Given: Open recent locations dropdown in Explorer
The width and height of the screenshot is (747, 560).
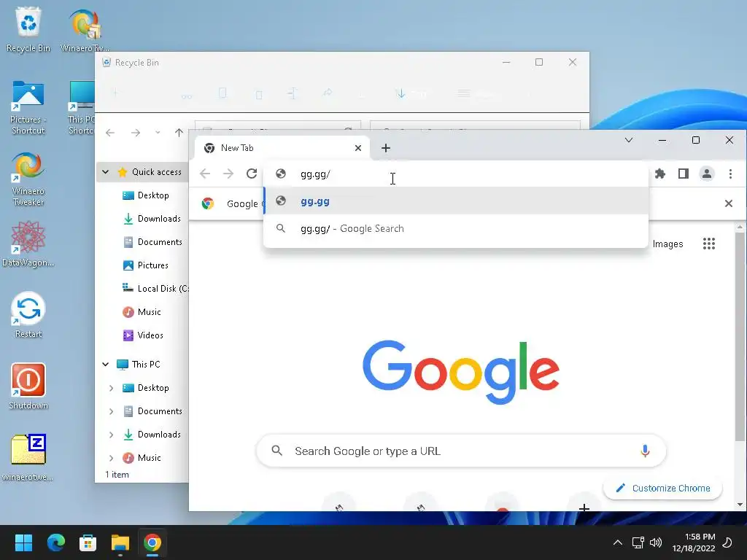Looking at the screenshot, I should 158,133.
